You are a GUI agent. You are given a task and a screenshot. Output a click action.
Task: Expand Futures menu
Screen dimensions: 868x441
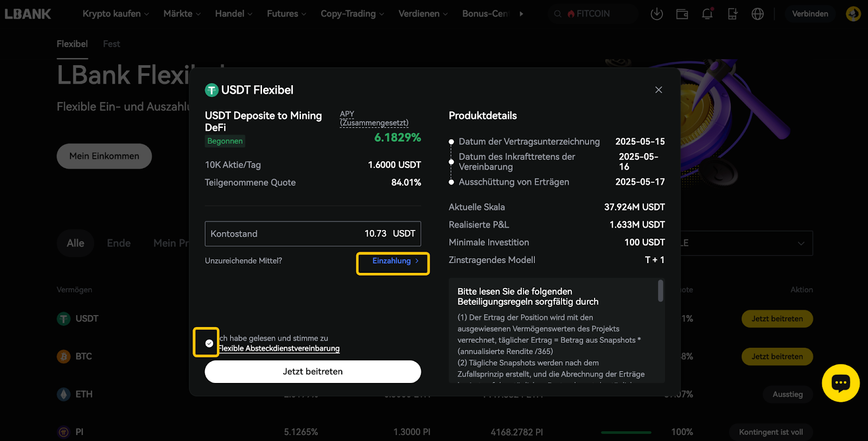286,14
